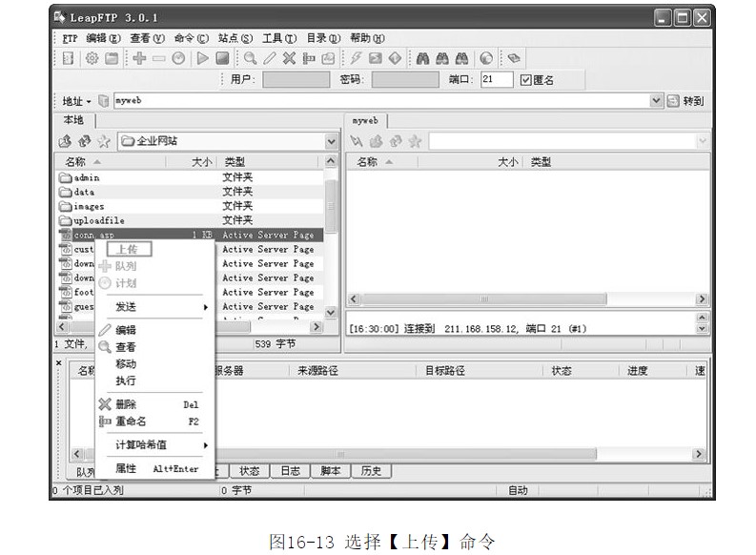This screenshot has height=555, width=756.
Task: Click the 端口 port input field
Action: pyautogui.click(x=497, y=80)
